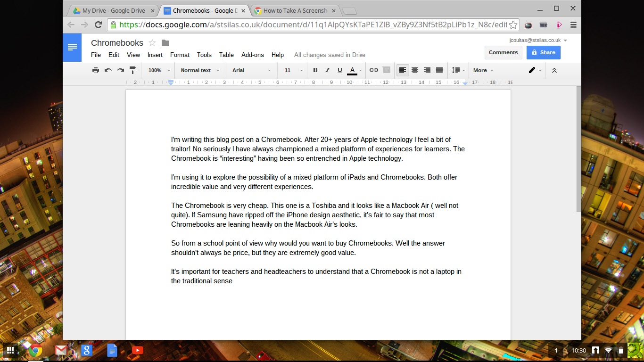The image size is (644, 362).
Task: Click the right margin ruler marker
Action: 465,83
